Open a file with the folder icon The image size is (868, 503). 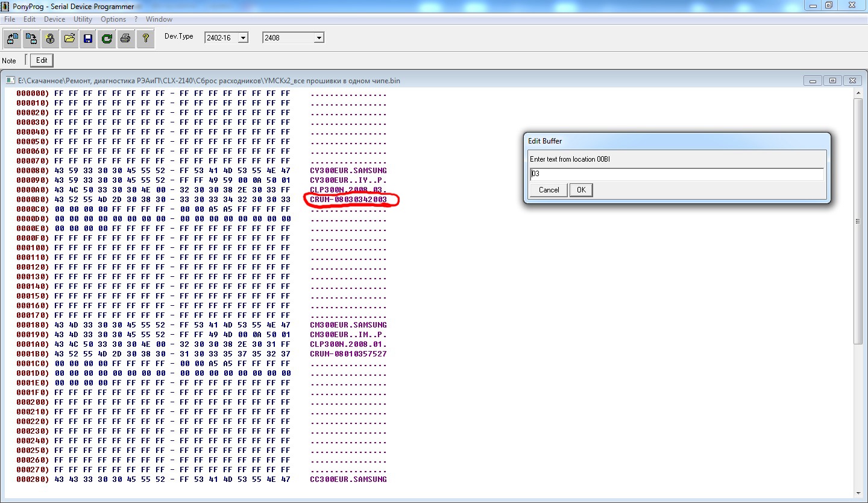[69, 39]
